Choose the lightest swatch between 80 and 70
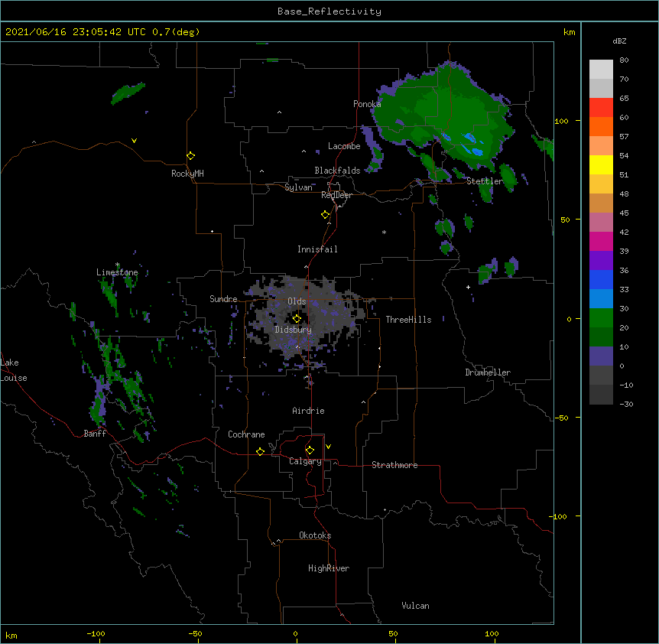The image size is (659, 644). coord(601,69)
